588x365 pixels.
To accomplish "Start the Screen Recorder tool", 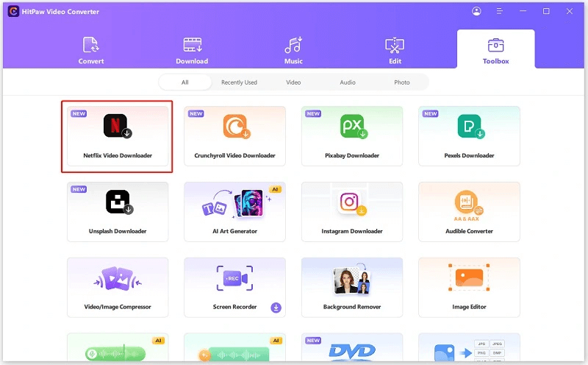I will 234,288.
